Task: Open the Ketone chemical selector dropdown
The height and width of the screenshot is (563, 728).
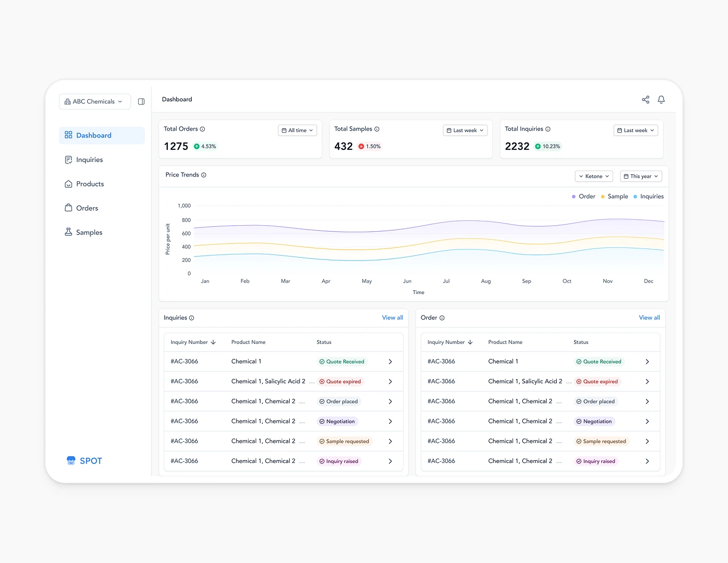Action: click(594, 176)
